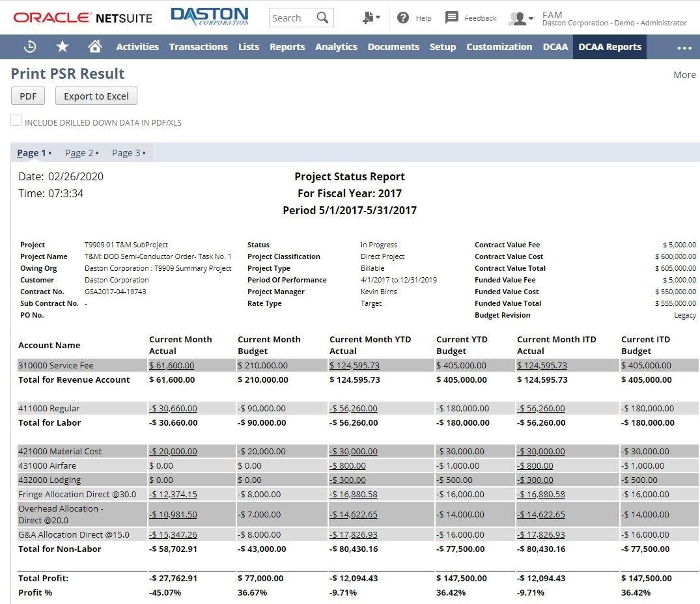
Task: Open the DCAA Reports menu
Action: point(609,47)
